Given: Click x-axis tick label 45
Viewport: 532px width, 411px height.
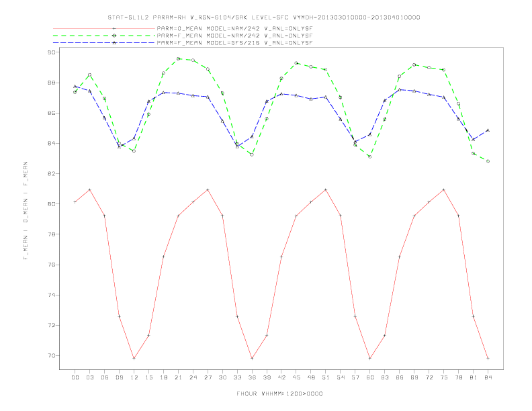Looking at the screenshot, I should 296,377.
